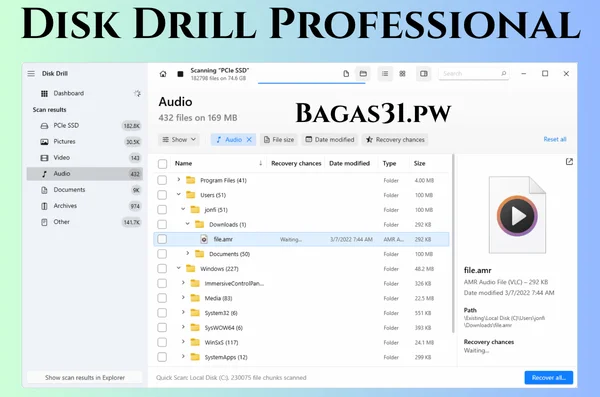Image resolution: width=600 pixels, height=397 pixels.
Task: Click the Search input field
Action: click(474, 74)
